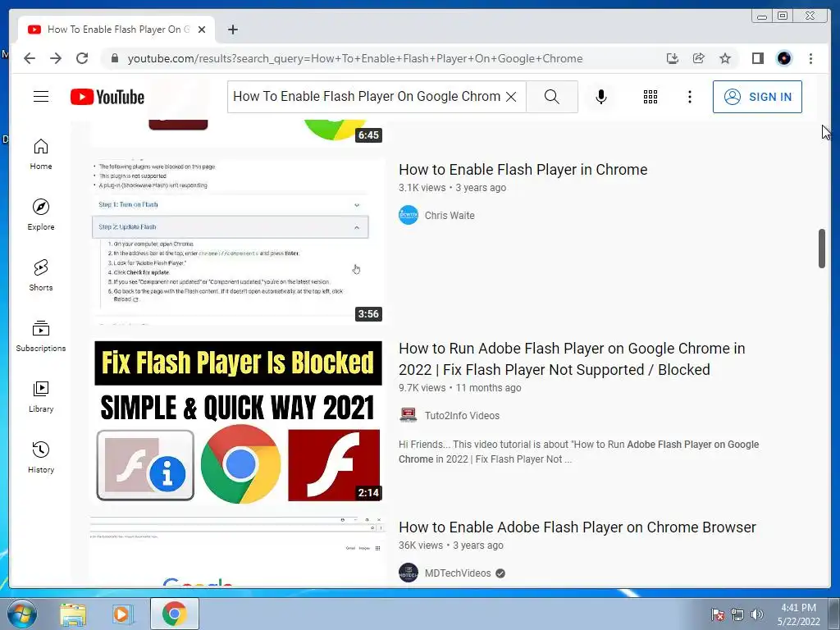Open a new browser tab
Screen dimensions: 840x630
click(232, 30)
